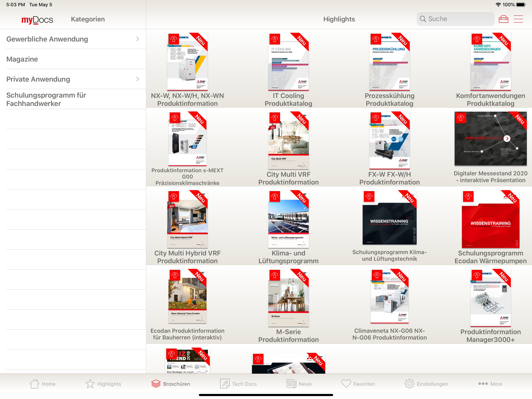Select the News tab label
This screenshot has height=399, width=532.
[x=305, y=384]
